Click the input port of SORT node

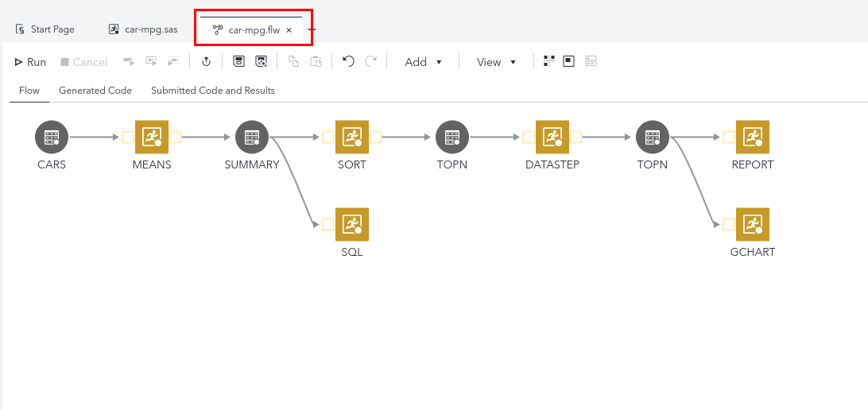click(328, 137)
